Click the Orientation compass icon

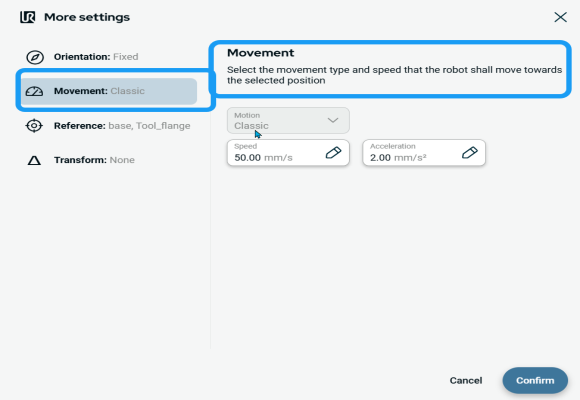[35, 57]
